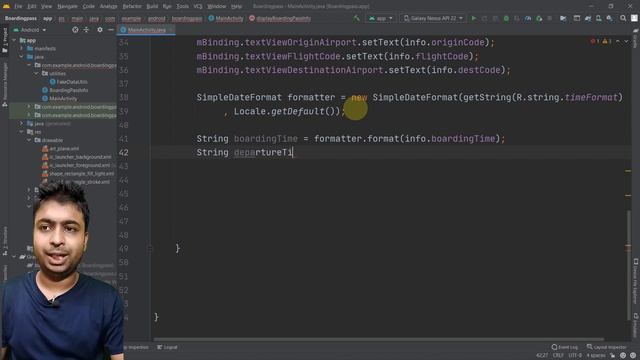Image resolution: width=640 pixels, height=360 pixels.
Task: Collapse the res folder
Action: point(22,132)
